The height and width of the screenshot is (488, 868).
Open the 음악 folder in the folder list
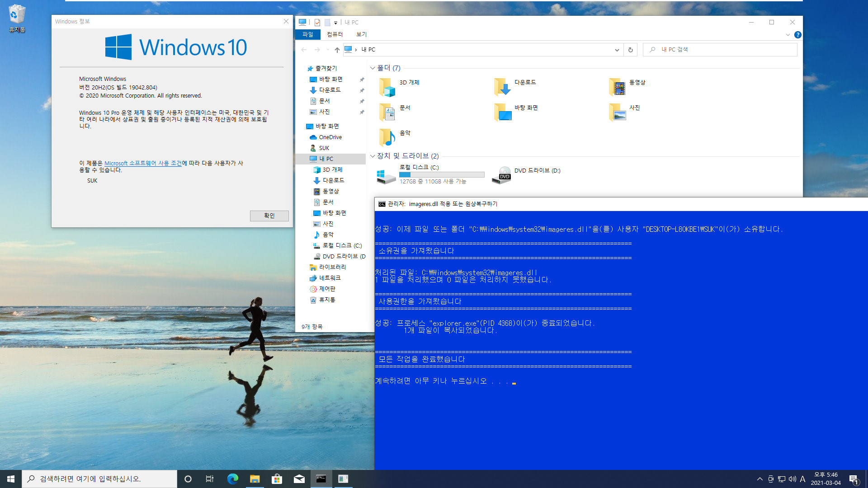pos(395,137)
